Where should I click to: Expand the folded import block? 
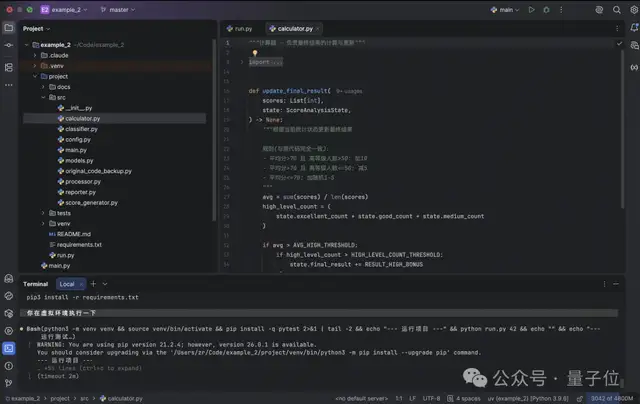pos(242,62)
